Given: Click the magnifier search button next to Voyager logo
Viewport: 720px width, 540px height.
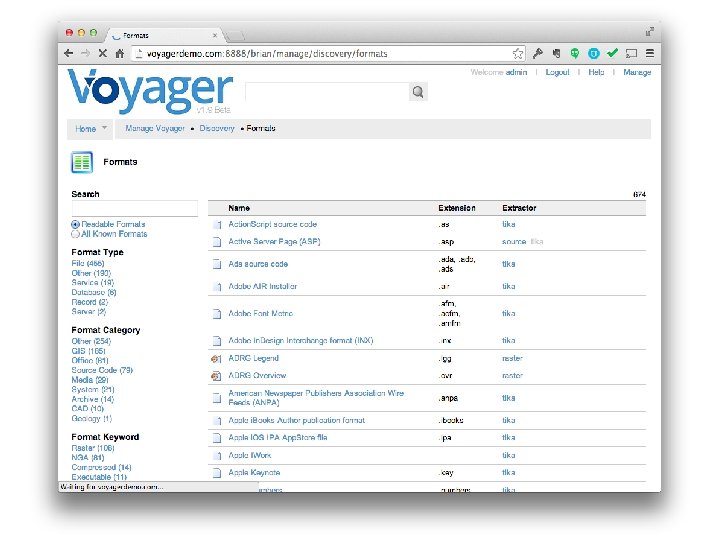Looking at the screenshot, I should [418, 92].
